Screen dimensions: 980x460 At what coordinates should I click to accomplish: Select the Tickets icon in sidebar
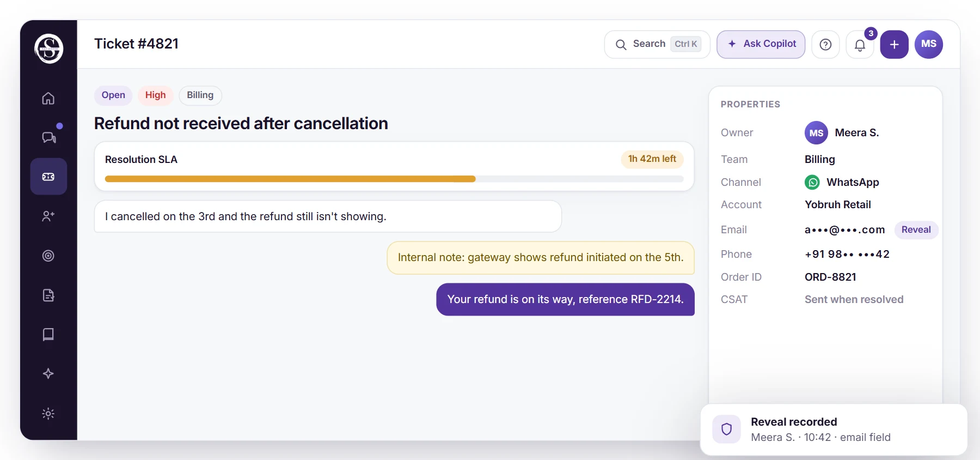48,177
